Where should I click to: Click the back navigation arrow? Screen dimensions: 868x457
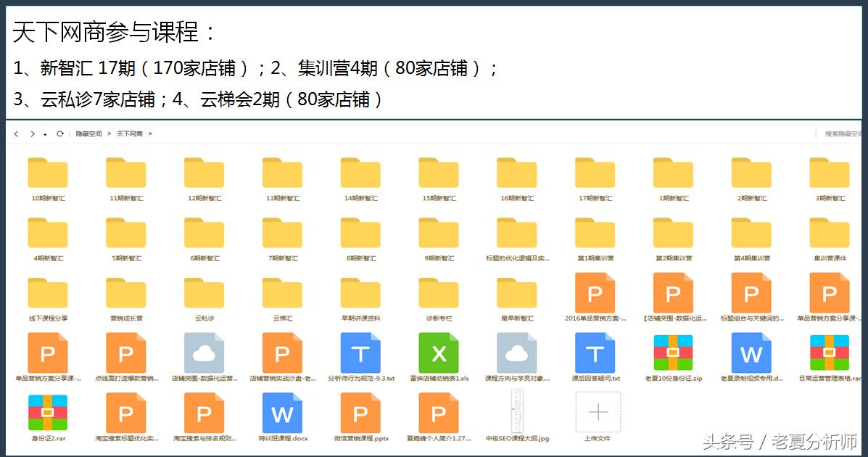[16, 133]
